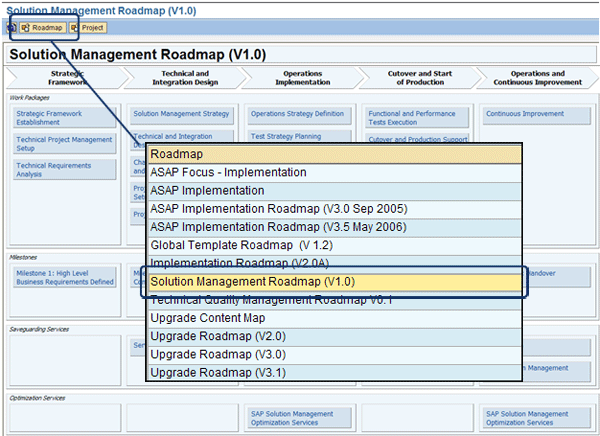Choose Upgrade Roadmap (V3.0) entry
This screenshot has height=436, width=600.
click(335, 354)
